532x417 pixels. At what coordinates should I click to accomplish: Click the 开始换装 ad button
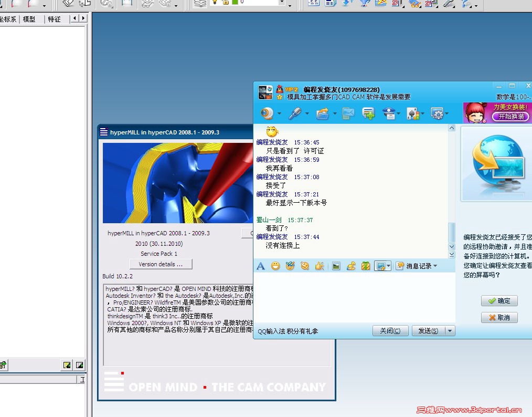click(510, 117)
